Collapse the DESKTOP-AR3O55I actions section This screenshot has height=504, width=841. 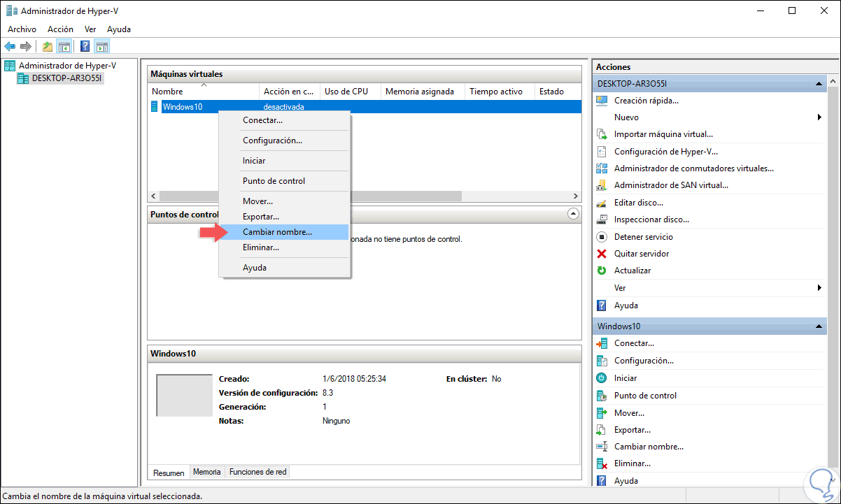point(818,84)
